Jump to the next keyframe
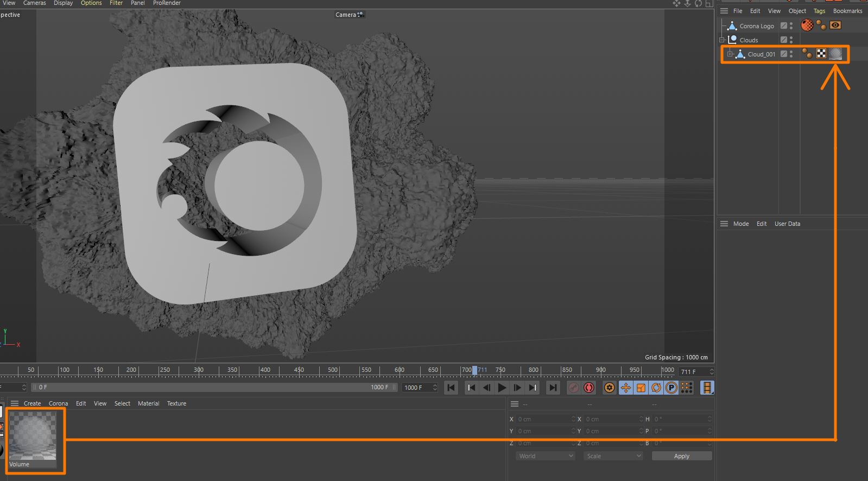This screenshot has height=481, width=868. 533,388
